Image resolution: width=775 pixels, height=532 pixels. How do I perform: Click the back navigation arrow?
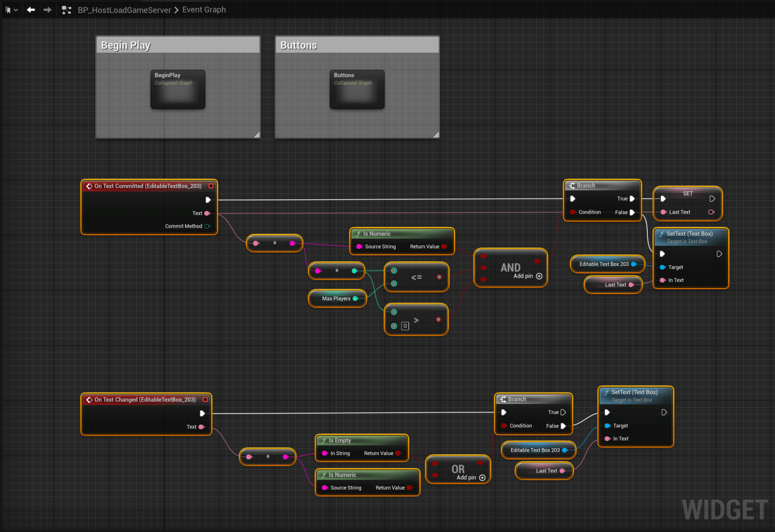pyautogui.click(x=31, y=10)
